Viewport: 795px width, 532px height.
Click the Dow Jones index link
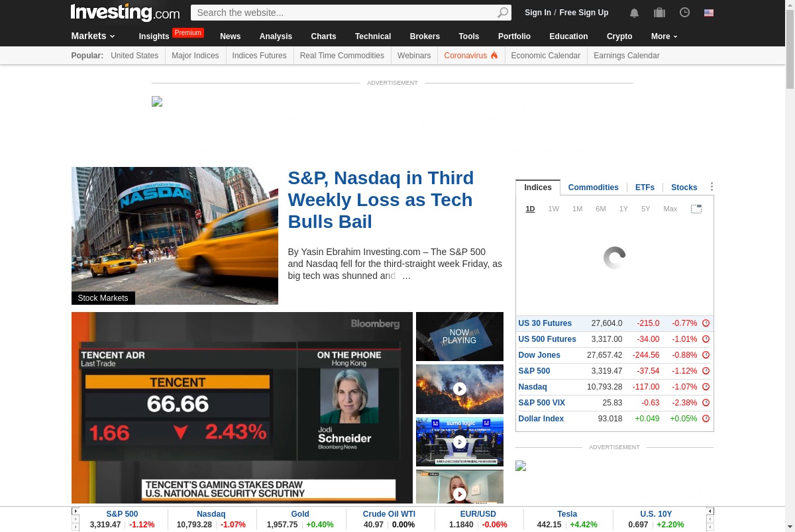[x=539, y=355]
